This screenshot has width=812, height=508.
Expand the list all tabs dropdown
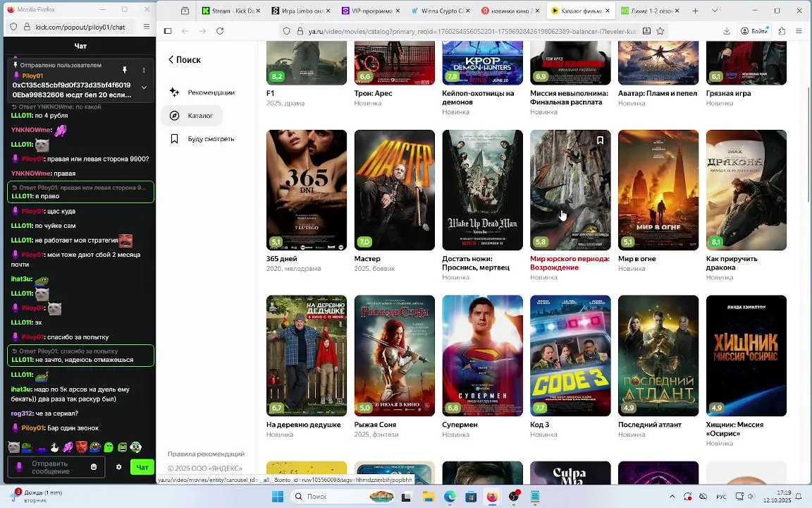(715, 11)
